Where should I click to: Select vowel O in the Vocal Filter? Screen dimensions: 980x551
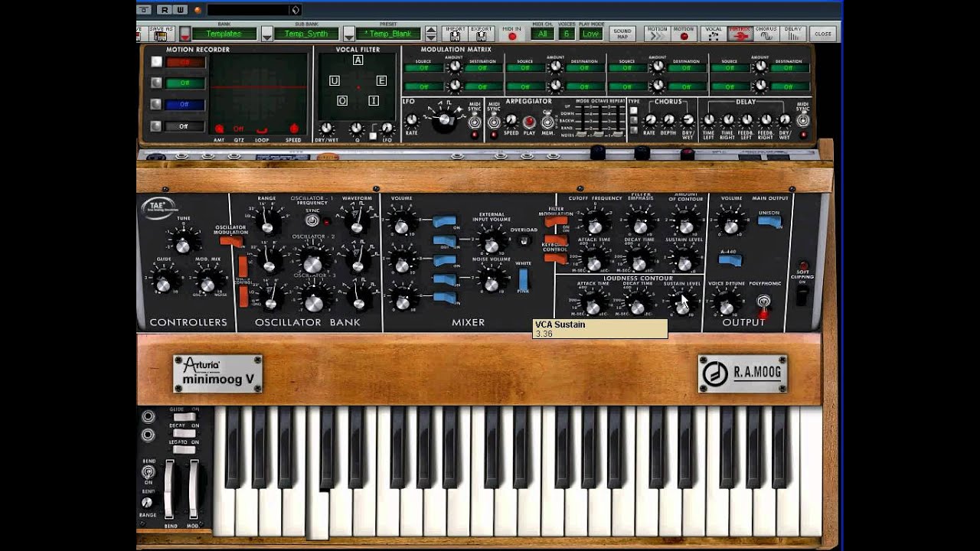pyautogui.click(x=342, y=100)
